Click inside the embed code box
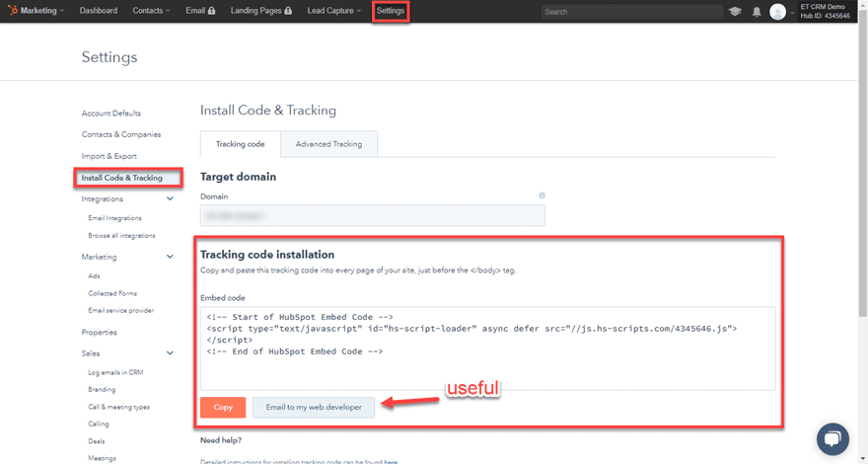The image size is (868, 464). [x=487, y=348]
